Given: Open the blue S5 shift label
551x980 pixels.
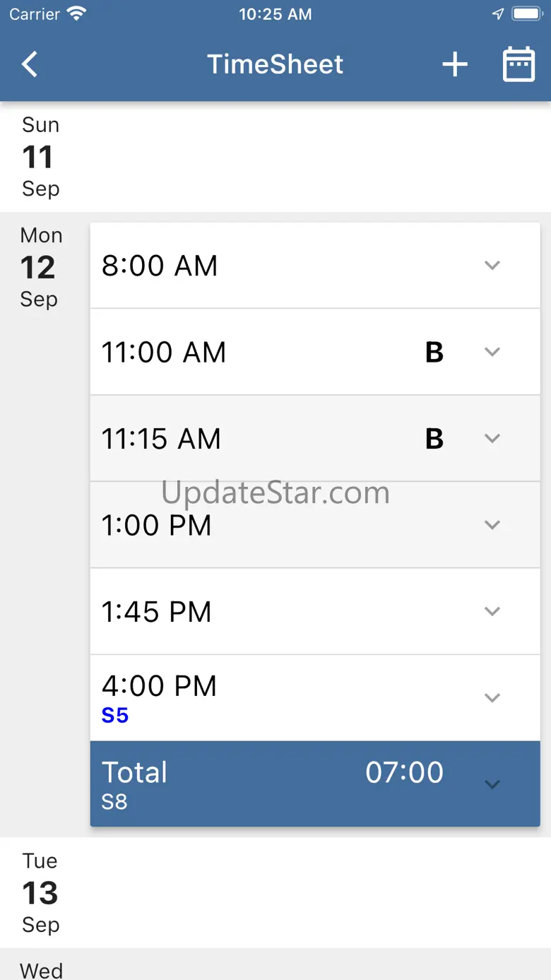Looking at the screenshot, I should point(115,716).
